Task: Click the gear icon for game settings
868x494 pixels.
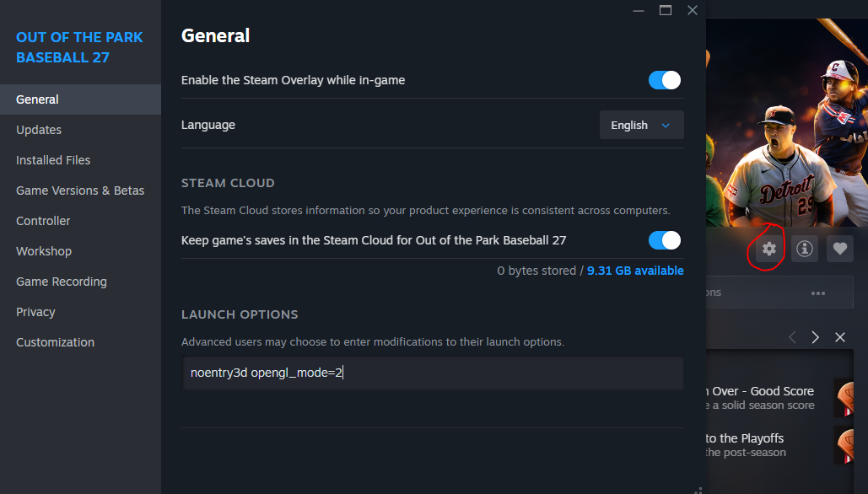Action: tap(768, 249)
